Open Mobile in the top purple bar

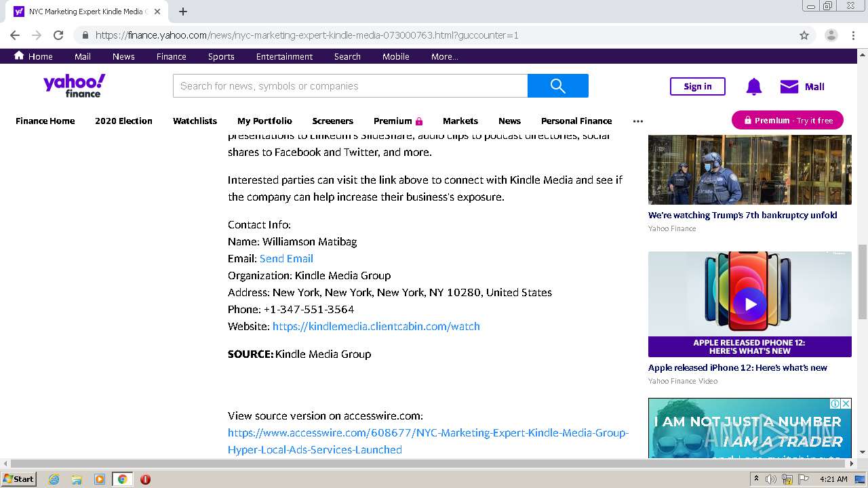pos(395,56)
